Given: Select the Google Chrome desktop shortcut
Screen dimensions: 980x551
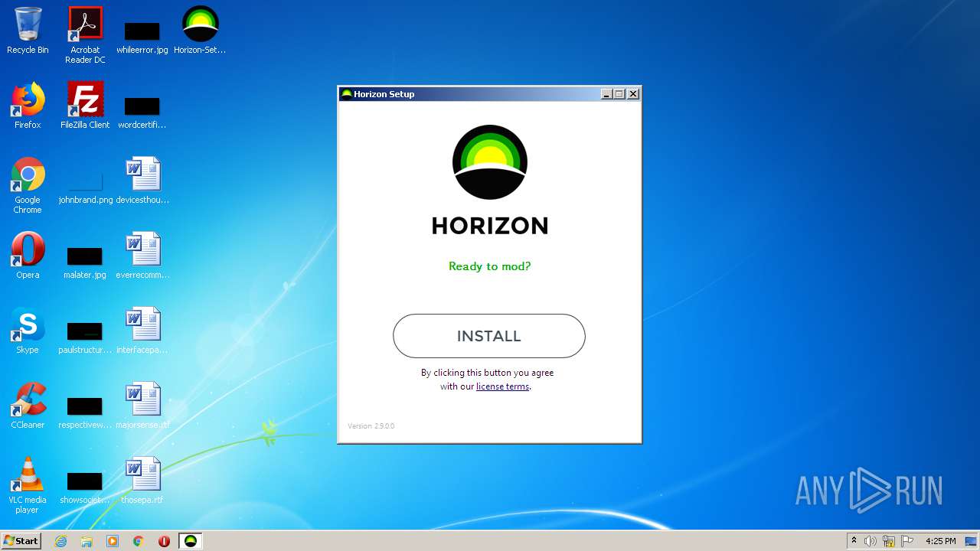Looking at the screenshot, I should click(x=28, y=185).
